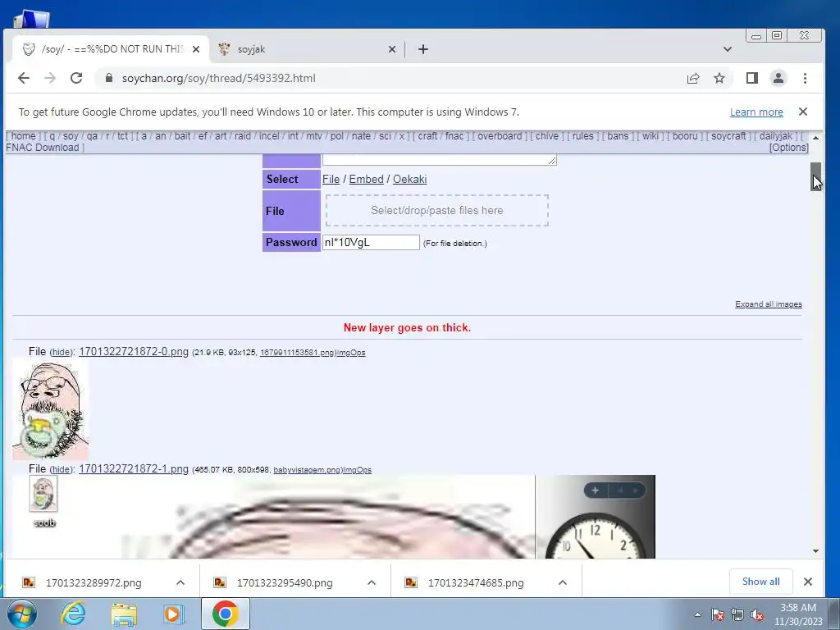Open the [Options] link

[788, 148]
